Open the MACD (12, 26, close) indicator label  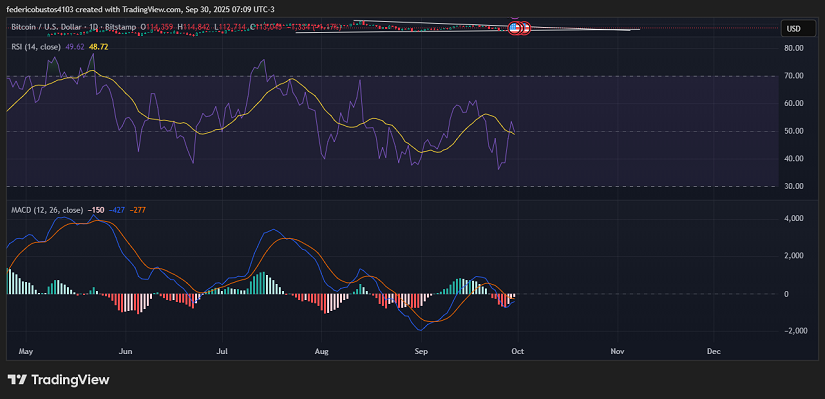(x=47, y=210)
